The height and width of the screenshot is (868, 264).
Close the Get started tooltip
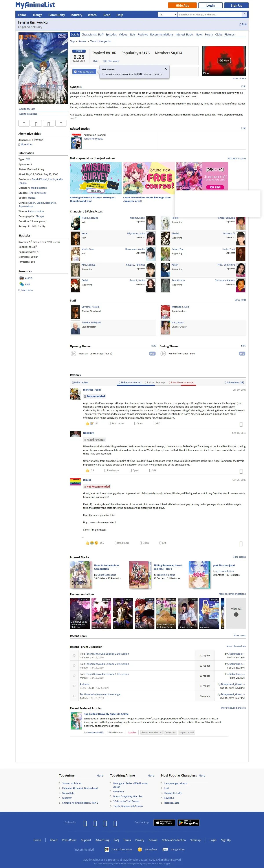[x=165, y=69]
